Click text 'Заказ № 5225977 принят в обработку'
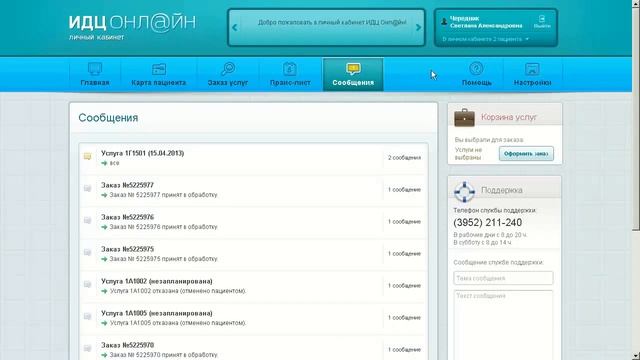This screenshot has height=360, width=640. 163,195
